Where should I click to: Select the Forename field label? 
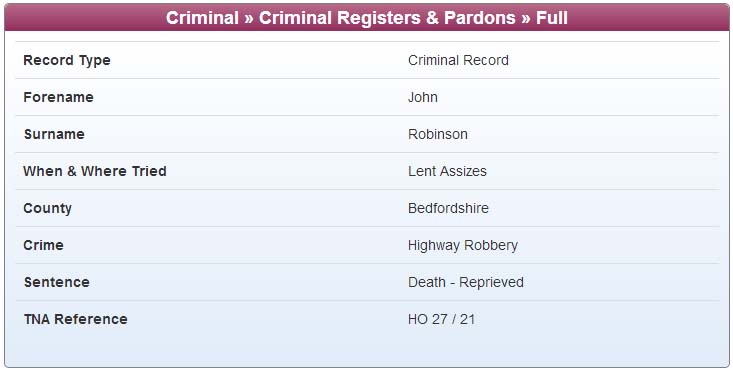[x=58, y=97]
